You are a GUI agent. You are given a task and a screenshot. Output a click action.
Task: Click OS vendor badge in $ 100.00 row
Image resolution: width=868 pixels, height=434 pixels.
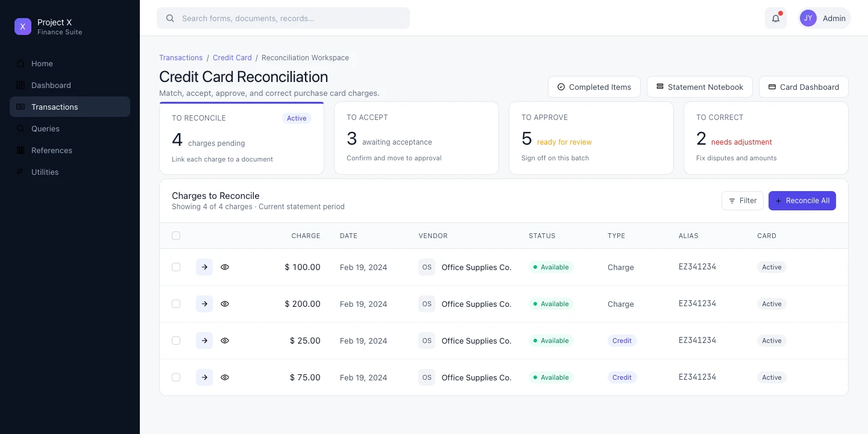427,267
